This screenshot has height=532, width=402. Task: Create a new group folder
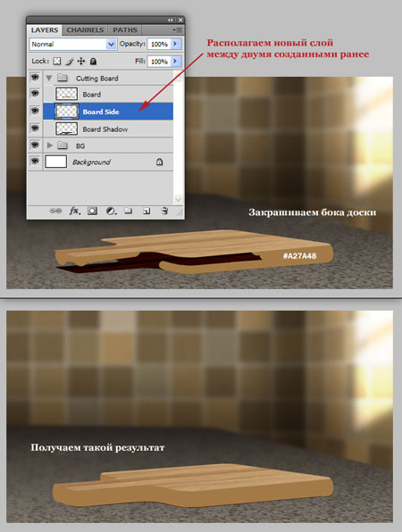pyautogui.click(x=128, y=211)
